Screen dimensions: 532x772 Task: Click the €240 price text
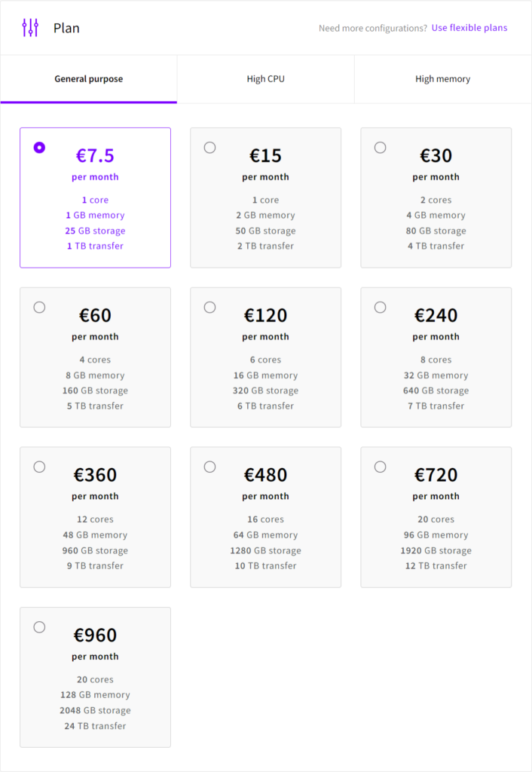[x=436, y=316]
